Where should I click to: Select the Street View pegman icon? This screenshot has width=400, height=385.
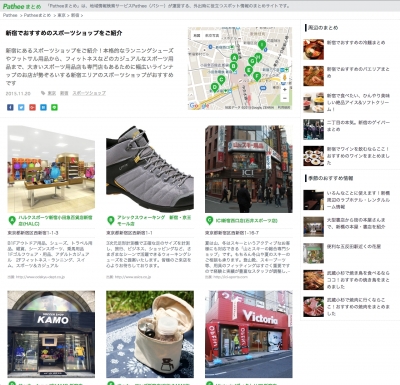[x=284, y=78]
